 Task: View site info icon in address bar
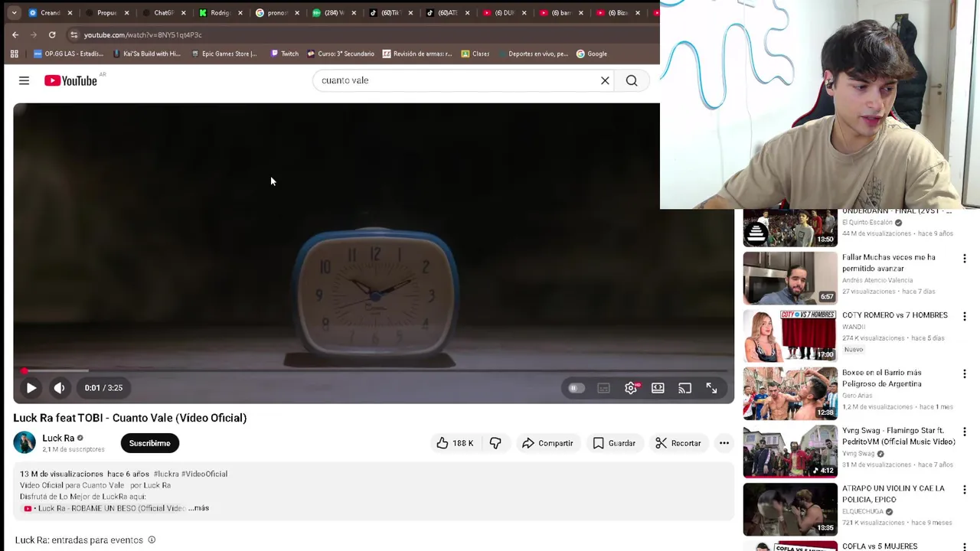[73, 34]
